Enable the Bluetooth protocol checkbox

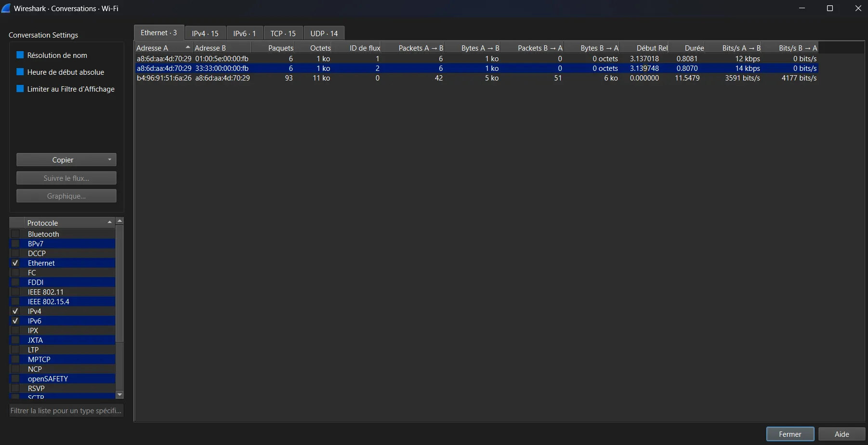pyautogui.click(x=15, y=234)
